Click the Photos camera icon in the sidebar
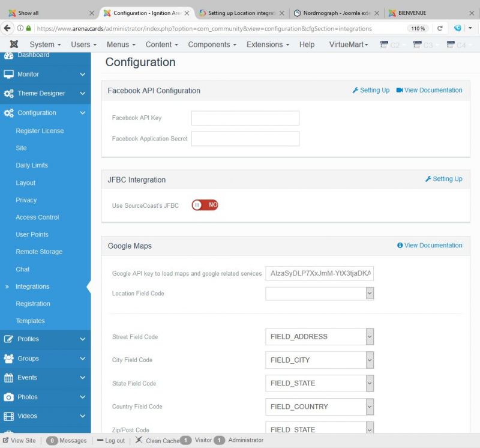The width and height of the screenshot is (480, 448). (8, 397)
